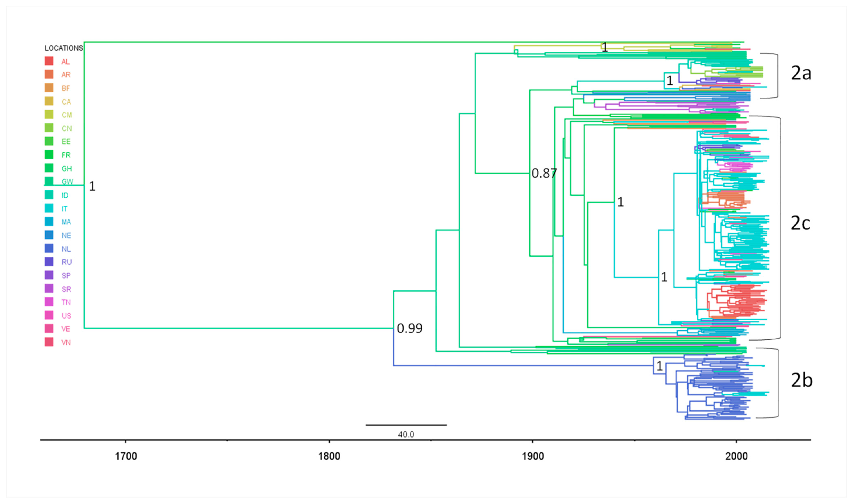This screenshot has height=504, width=854.
Task: Click the AR legend label text
Action: [x=66, y=75]
